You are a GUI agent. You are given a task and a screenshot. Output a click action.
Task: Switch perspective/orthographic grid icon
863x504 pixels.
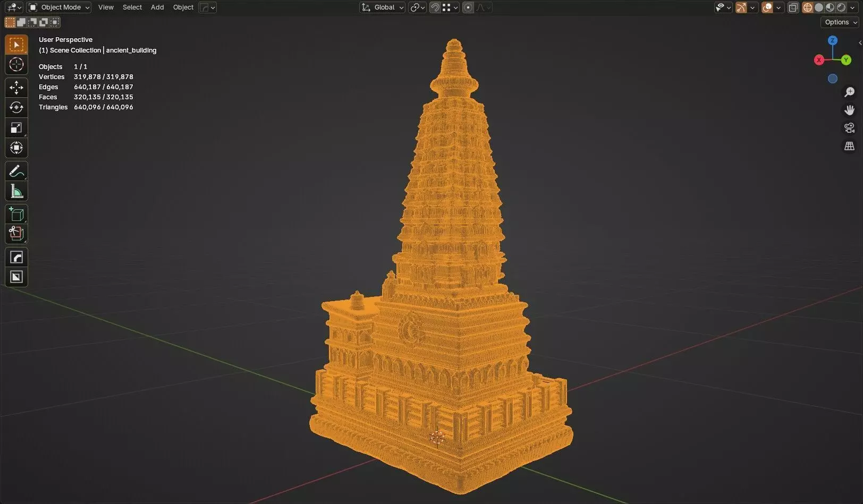(x=849, y=146)
